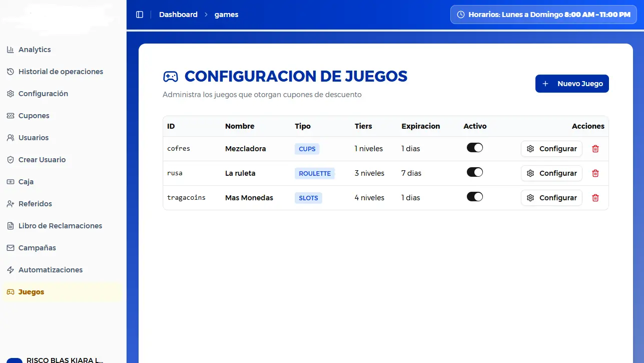Configure the Mas Monedas game

[551, 198]
